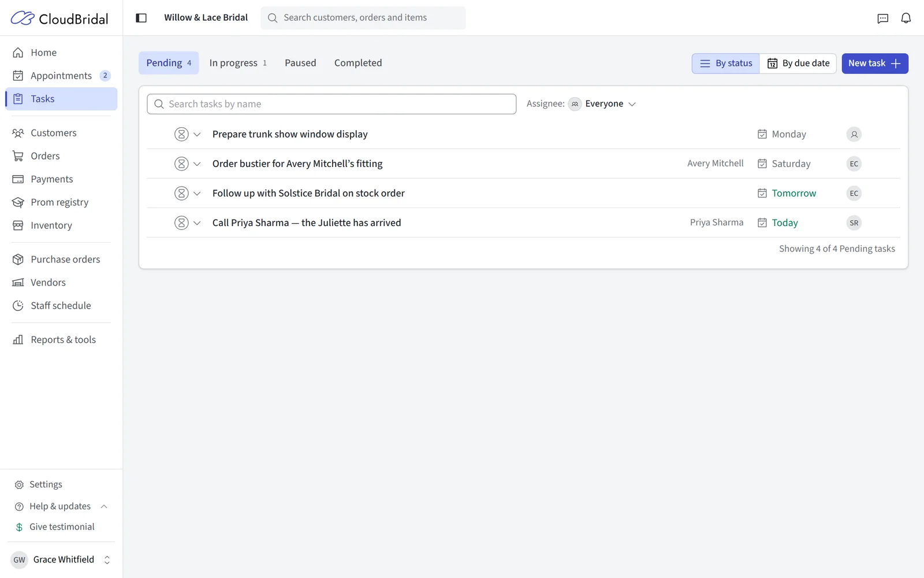Viewport: 924px width, 578px height.
Task: Open the messages chat icon
Action: [x=882, y=18]
